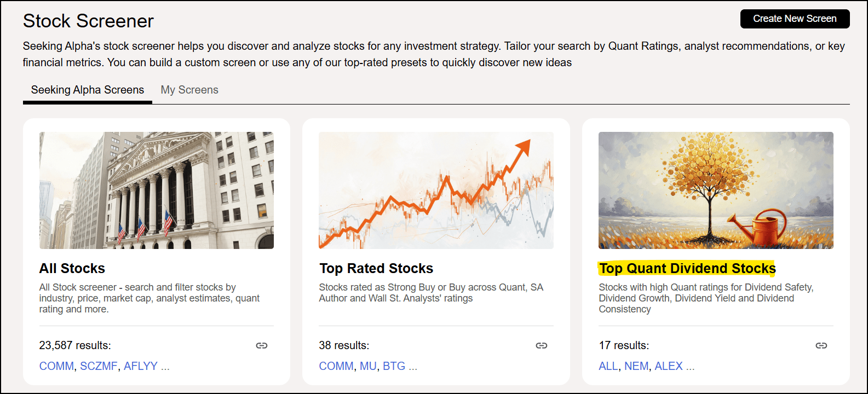Open the Top Rated Stocks chart image

point(436,190)
